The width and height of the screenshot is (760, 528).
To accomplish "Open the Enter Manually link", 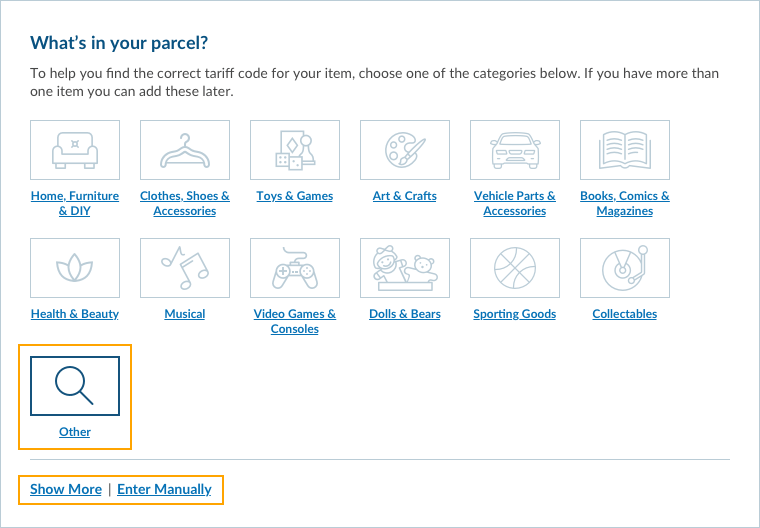I will (x=164, y=489).
